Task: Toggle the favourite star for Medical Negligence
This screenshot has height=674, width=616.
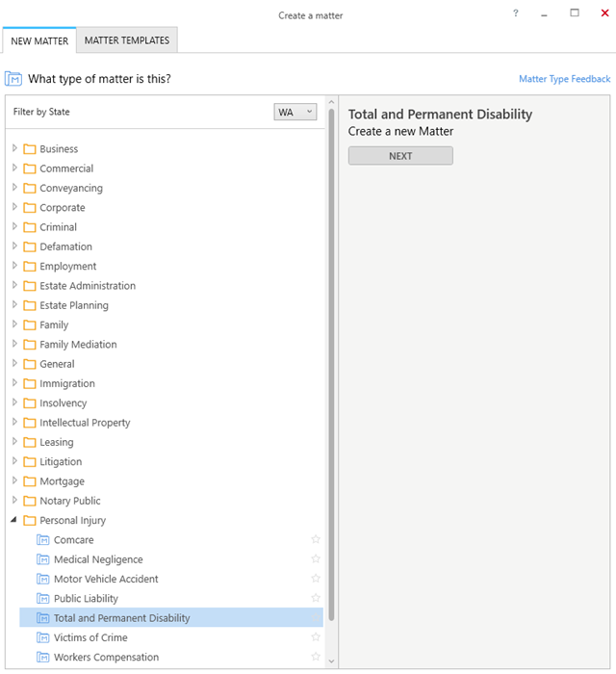Action: pyautogui.click(x=316, y=558)
